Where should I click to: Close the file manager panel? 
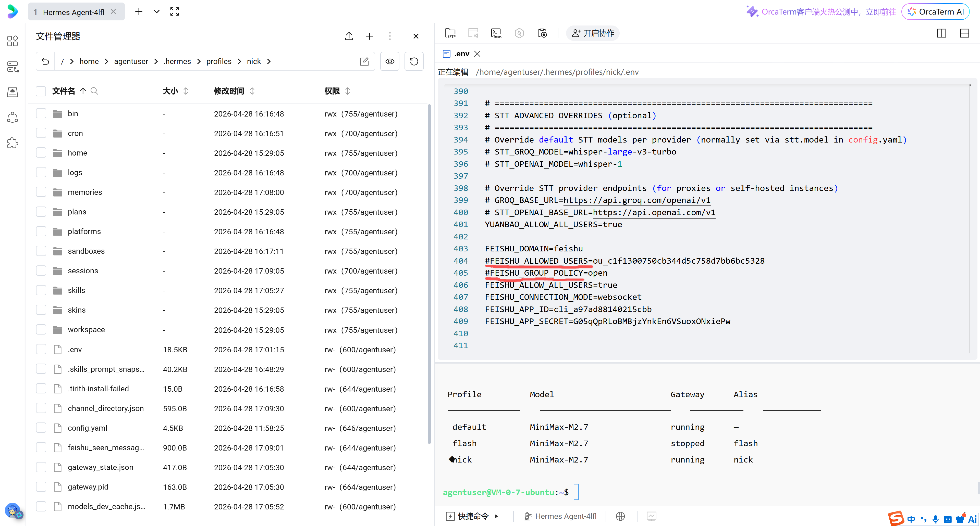coord(416,36)
